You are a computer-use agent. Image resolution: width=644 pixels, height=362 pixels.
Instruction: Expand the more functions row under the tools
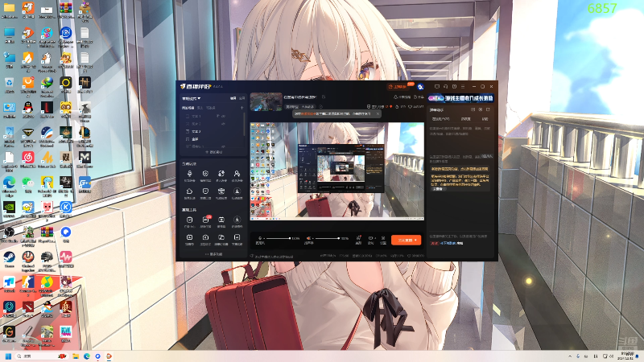pos(213,254)
